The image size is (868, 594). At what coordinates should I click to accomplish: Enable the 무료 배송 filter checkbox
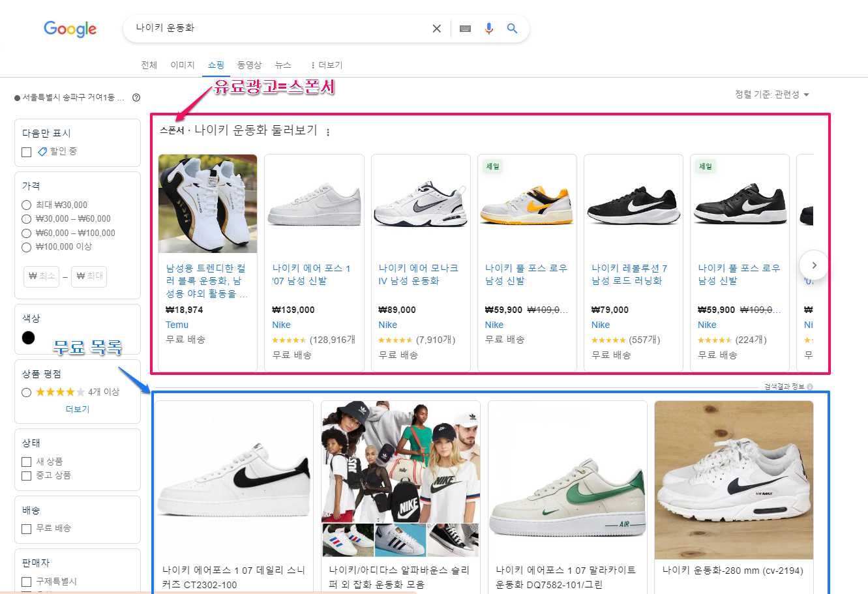click(x=27, y=529)
